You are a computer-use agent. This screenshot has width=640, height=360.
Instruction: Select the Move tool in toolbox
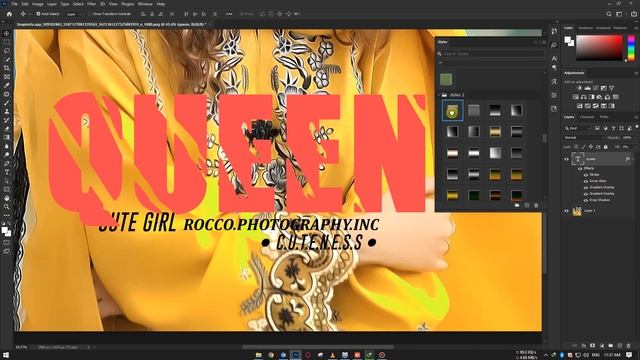(x=7, y=33)
